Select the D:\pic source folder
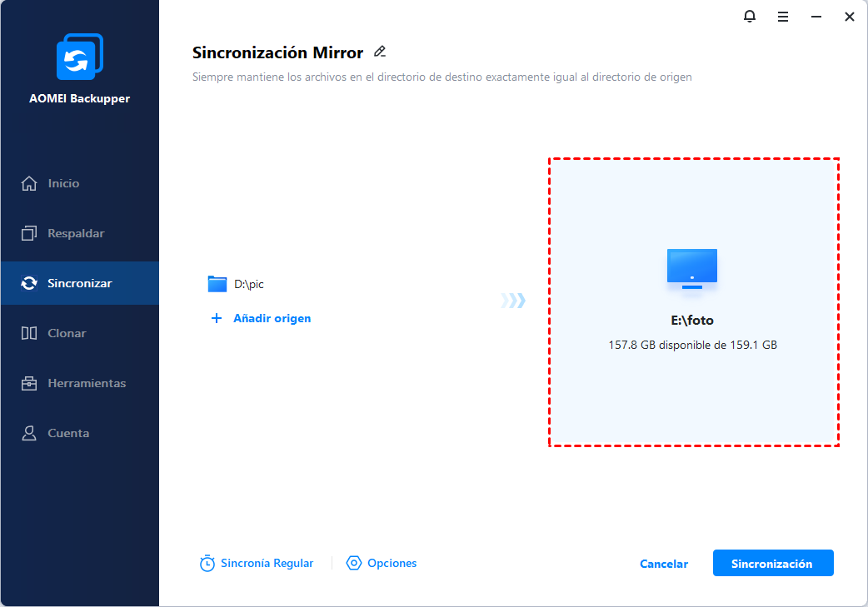This screenshot has height=607, width=868. coord(236,284)
